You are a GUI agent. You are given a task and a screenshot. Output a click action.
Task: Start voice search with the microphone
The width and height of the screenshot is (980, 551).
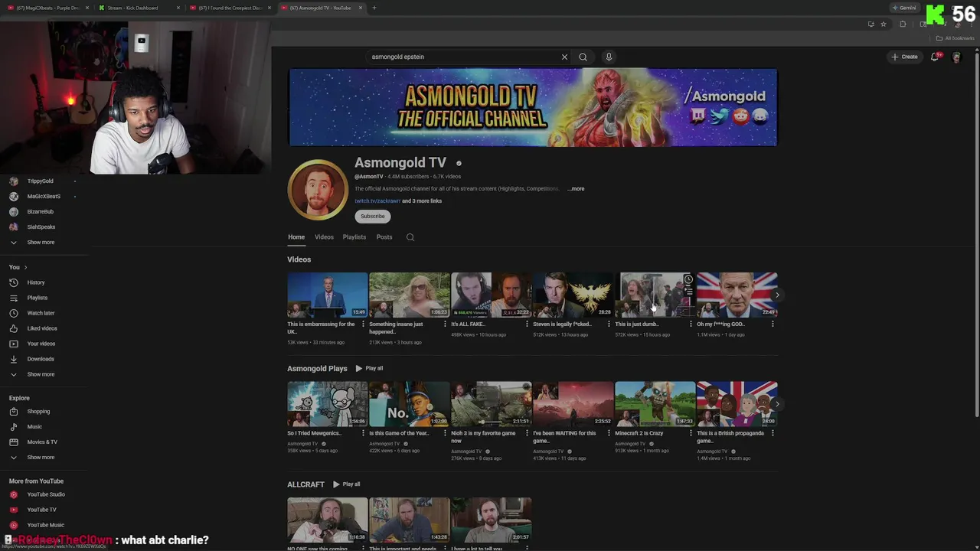pos(609,57)
